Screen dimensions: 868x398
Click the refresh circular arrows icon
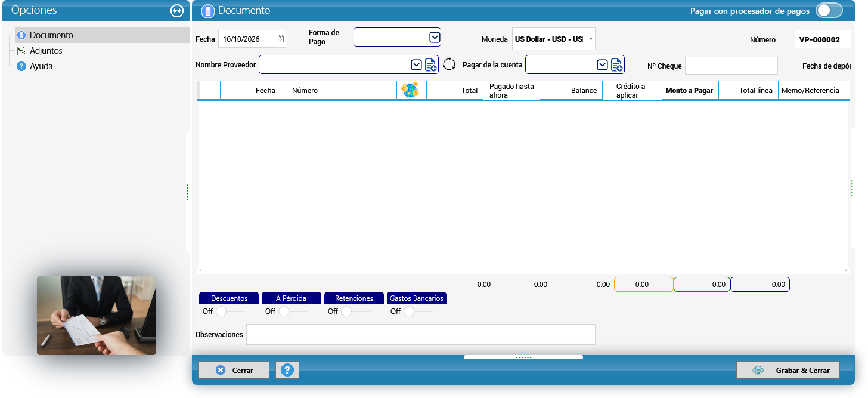click(449, 64)
